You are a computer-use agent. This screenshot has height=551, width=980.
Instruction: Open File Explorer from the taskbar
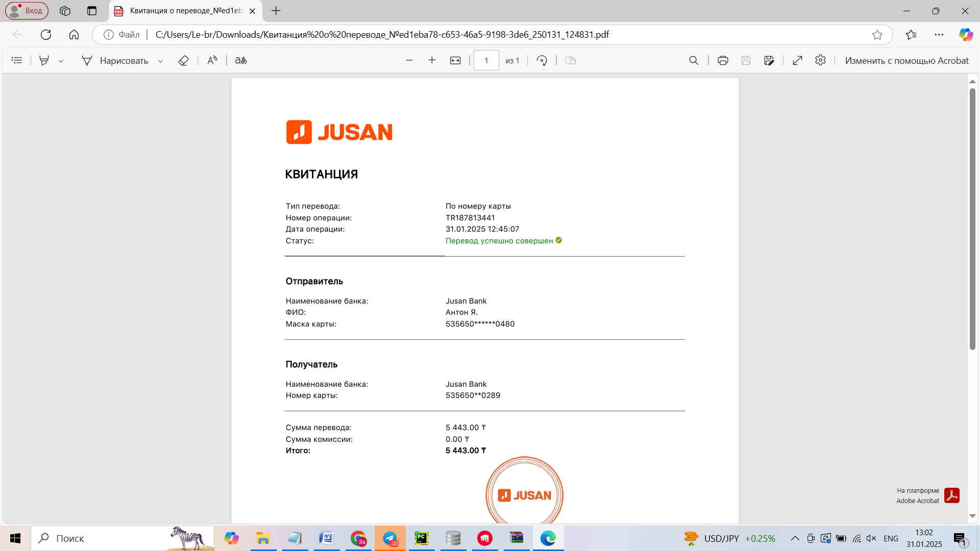coord(263,538)
